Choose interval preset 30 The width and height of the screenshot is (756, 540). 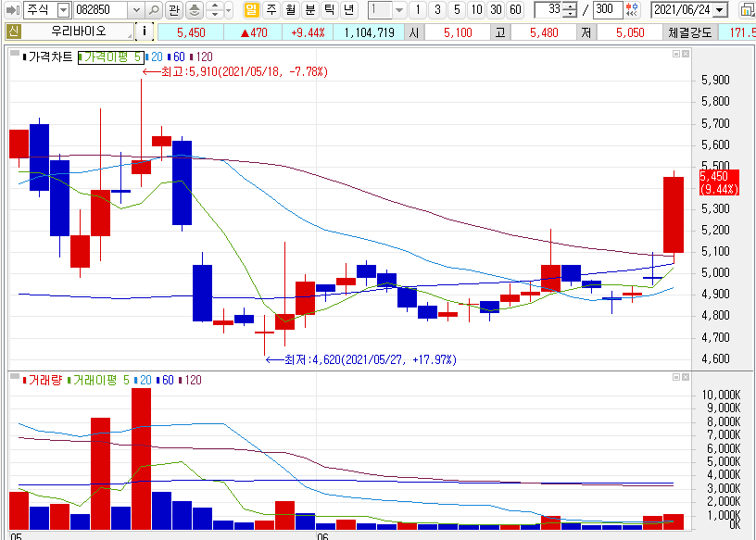(x=496, y=9)
